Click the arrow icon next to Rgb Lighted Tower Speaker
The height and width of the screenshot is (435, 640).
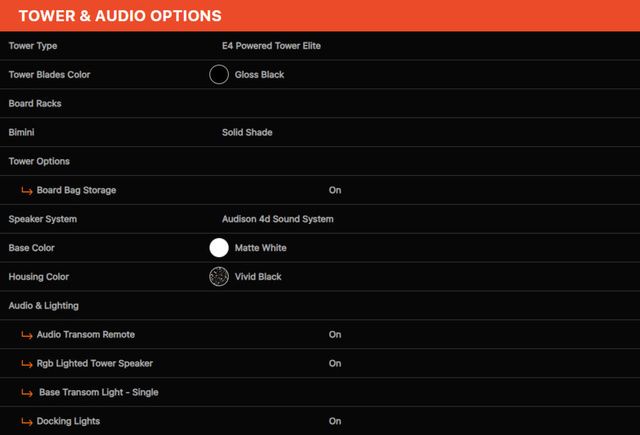[x=27, y=364]
